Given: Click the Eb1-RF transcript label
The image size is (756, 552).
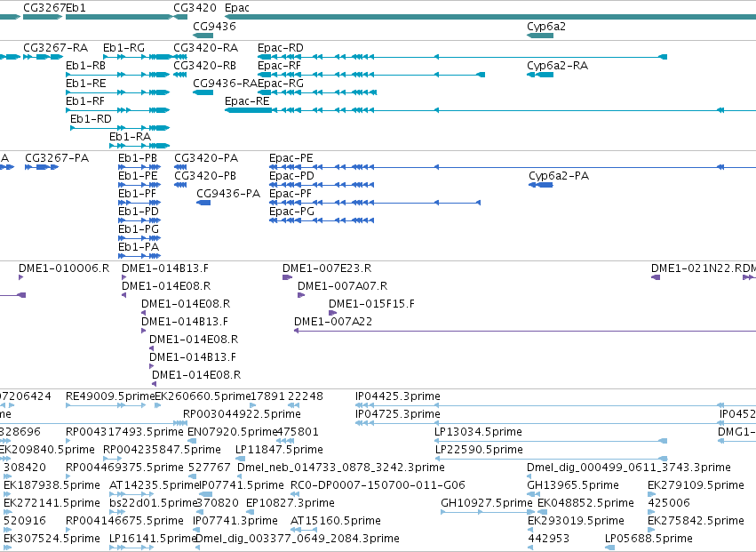Looking at the screenshot, I should [x=85, y=101].
